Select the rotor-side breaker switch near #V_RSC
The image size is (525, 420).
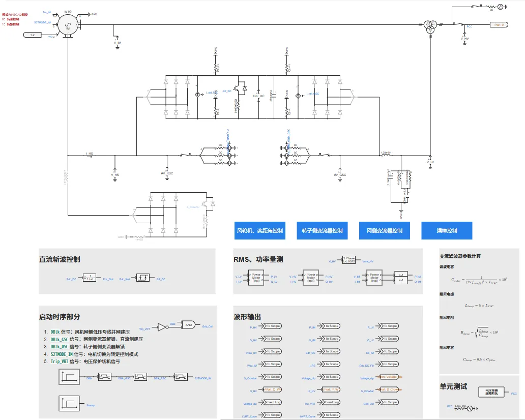coord(187,155)
